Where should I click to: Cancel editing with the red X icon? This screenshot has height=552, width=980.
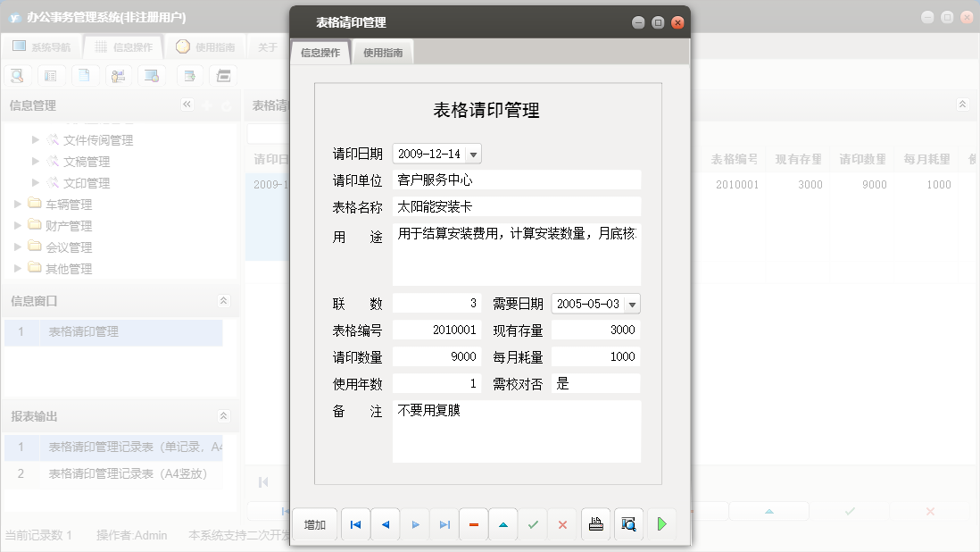point(562,524)
